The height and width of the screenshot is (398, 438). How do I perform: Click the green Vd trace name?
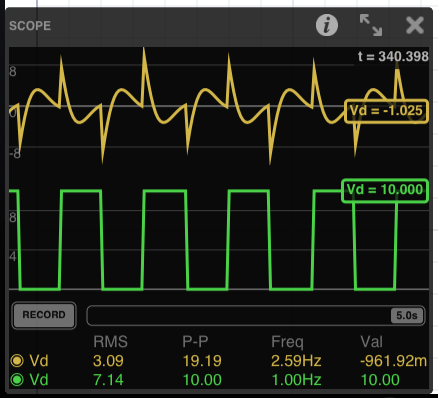[x=39, y=380]
